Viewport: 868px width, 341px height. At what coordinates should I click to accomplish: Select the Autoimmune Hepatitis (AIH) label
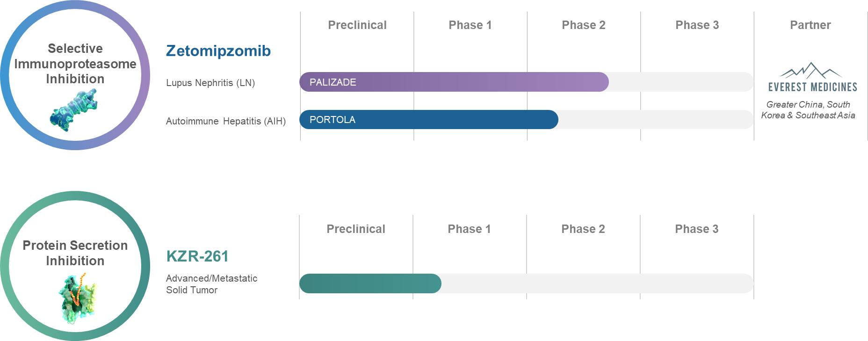(x=225, y=121)
